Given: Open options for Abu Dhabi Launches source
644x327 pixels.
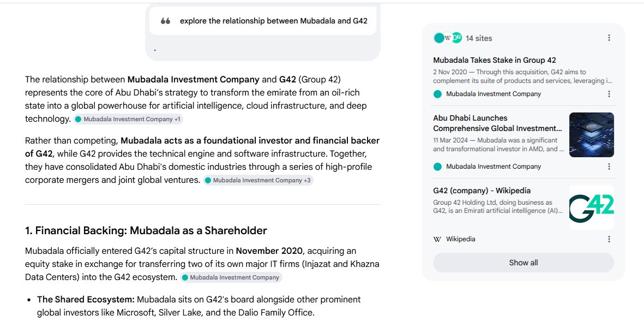Looking at the screenshot, I should (609, 167).
